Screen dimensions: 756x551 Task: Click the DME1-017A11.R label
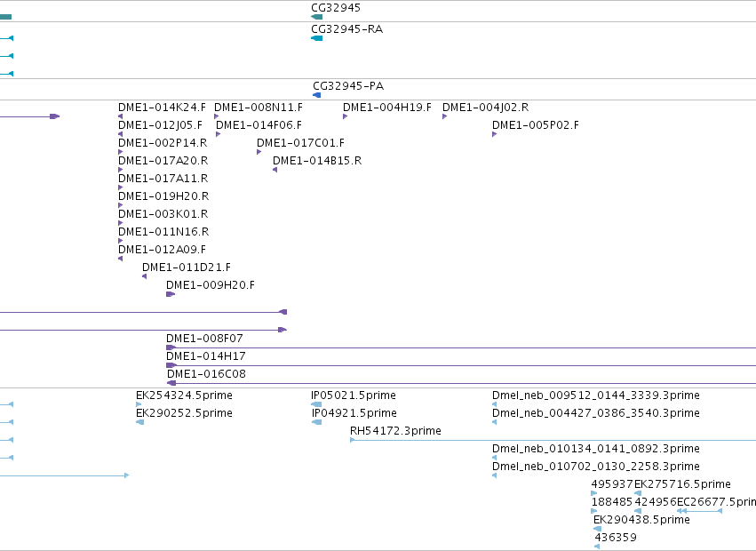(163, 179)
